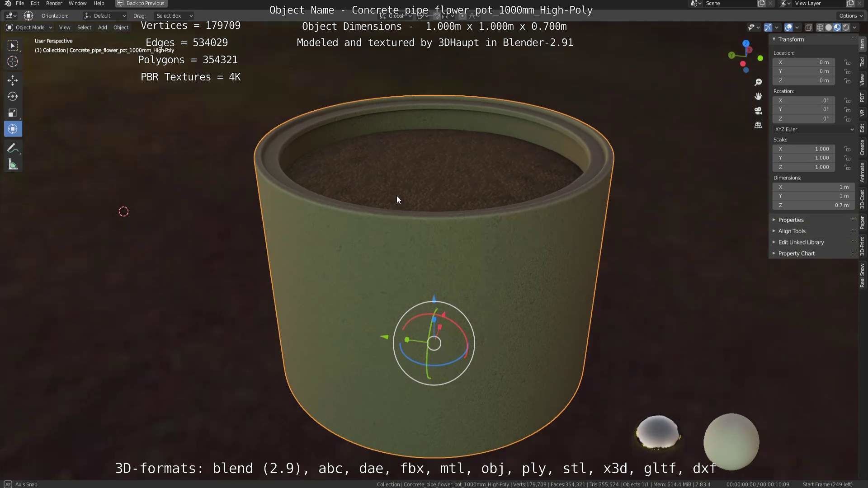Viewport: 868px width, 488px height.
Task: Activate the Annotate pencil tool
Action: pos(13,148)
